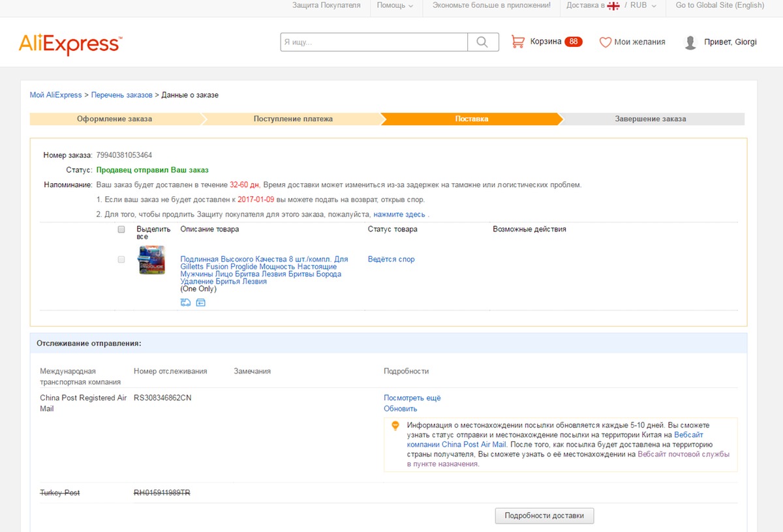Open 'Мои желания' link
Screen dimensions: 783x532
click(639, 42)
